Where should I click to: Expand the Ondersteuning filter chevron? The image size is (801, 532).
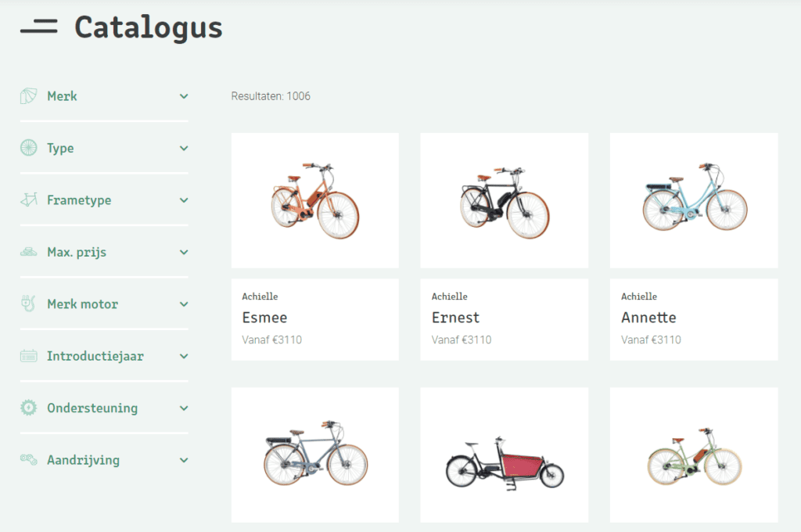click(x=184, y=408)
